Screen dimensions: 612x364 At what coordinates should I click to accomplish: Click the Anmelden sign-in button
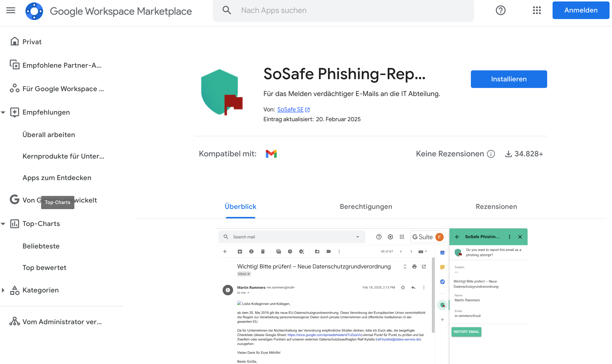[x=580, y=10]
